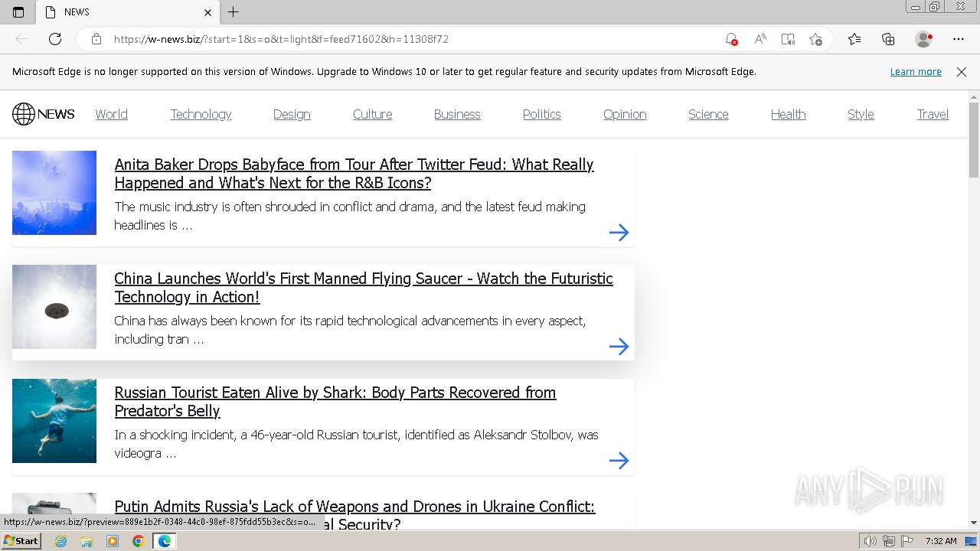
Task: Open Edge settings and more menu
Action: pyautogui.click(x=959, y=39)
